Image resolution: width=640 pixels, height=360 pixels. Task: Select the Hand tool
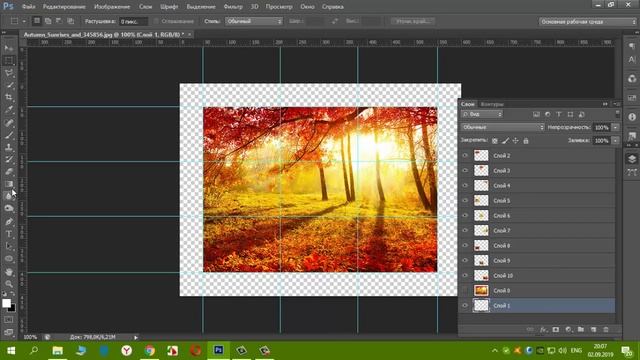tap(9, 272)
